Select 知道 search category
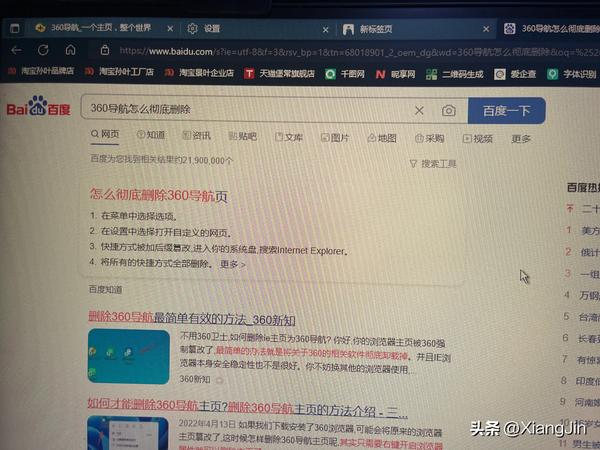600x450 pixels. [x=151, y=135]
